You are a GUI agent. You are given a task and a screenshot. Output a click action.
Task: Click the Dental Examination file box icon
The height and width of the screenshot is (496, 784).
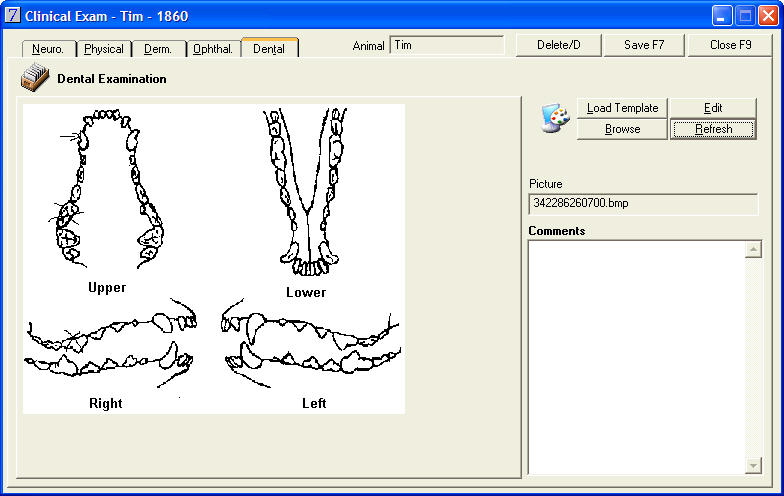pyautogui.click(x=35, y=78)
